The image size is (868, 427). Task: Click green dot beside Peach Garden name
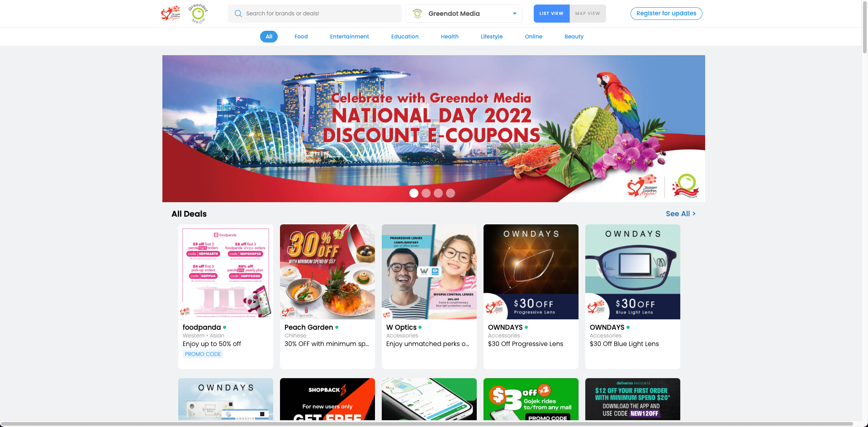click(x=337, y=327)
